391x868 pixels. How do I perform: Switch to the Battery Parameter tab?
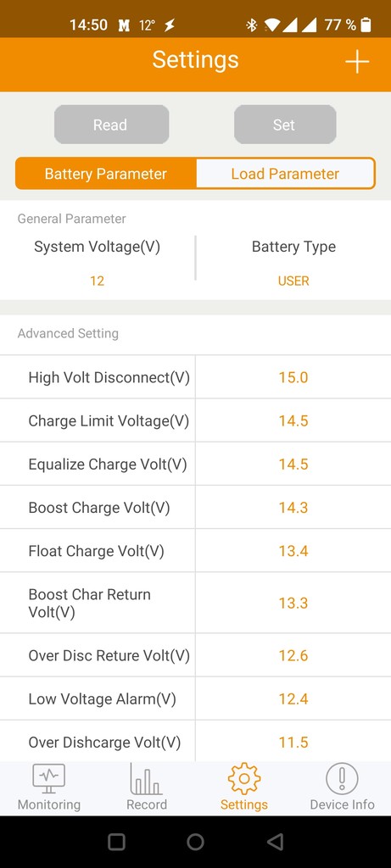tap(106, 174)
